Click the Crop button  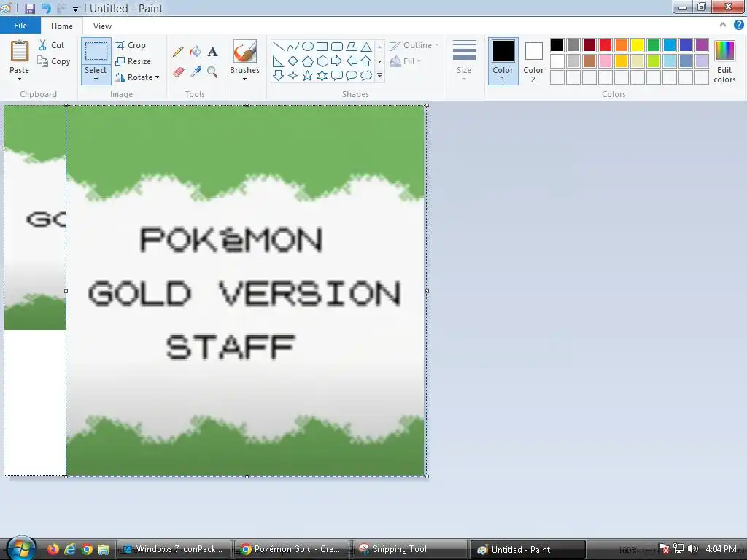131,45
